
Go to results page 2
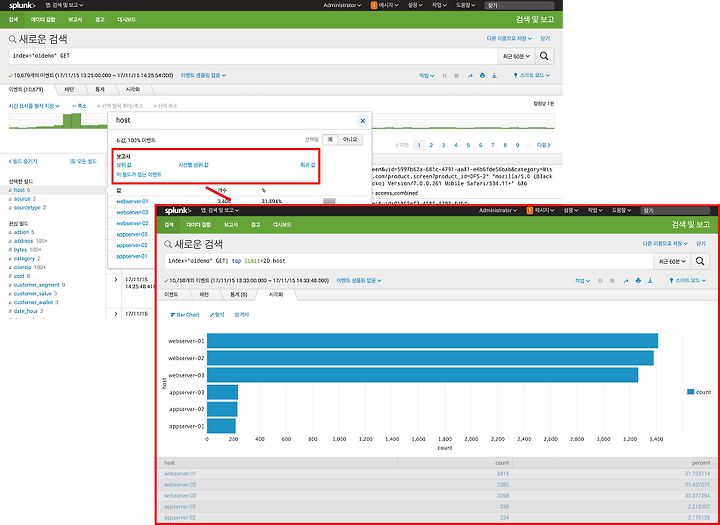coord(431,145)
